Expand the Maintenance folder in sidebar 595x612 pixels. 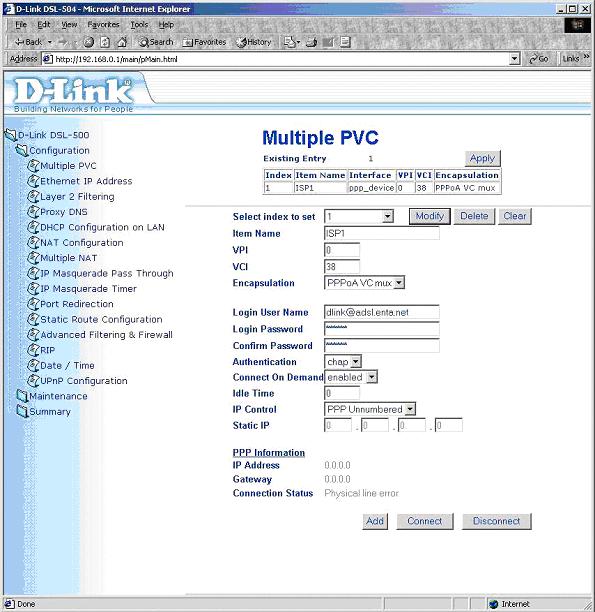click(58, 396)
